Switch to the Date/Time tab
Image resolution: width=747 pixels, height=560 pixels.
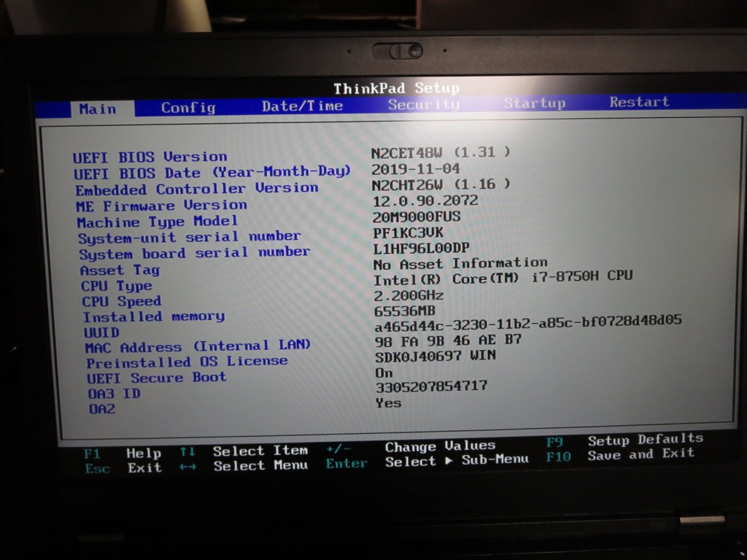tap(302, 106)
